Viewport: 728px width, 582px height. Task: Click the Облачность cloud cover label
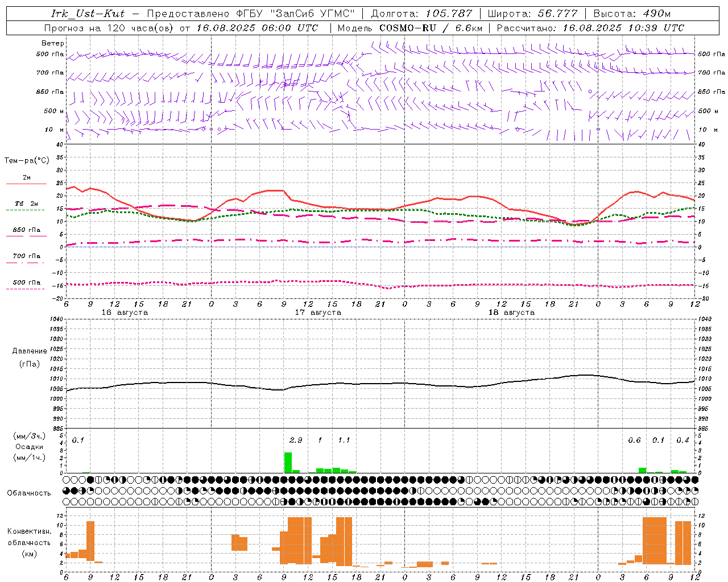click(29, 493)
